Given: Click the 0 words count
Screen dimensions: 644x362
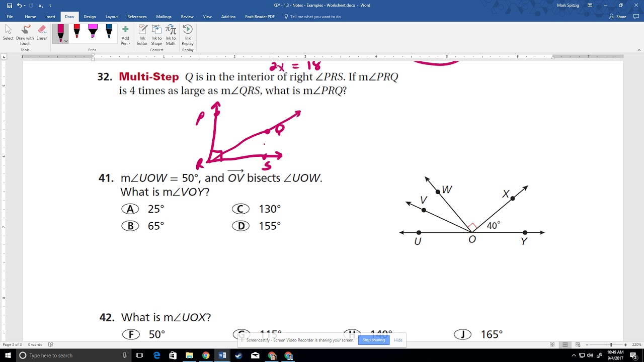Looking at the screenshot, I should tap(35, 344).
